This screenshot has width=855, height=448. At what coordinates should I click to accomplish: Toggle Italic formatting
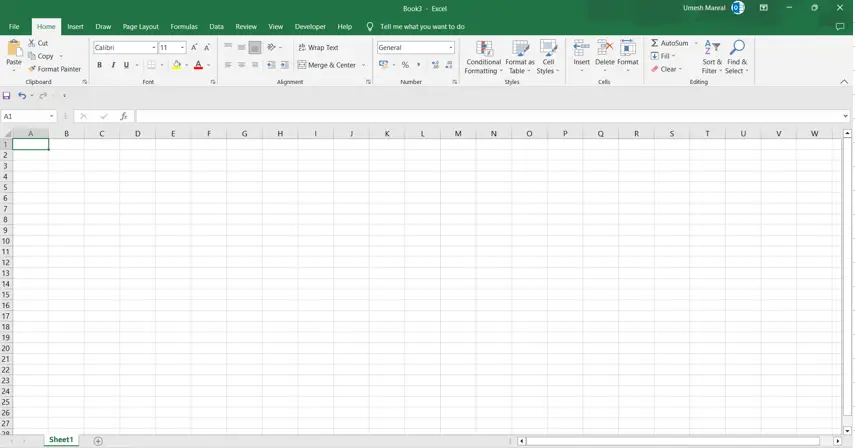coord(113,65)
